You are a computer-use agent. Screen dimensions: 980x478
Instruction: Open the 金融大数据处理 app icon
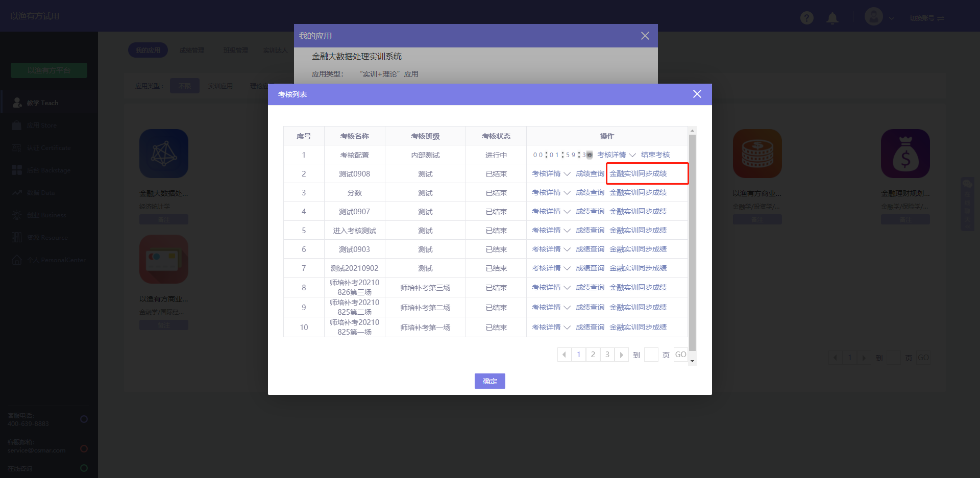(164, 154)
